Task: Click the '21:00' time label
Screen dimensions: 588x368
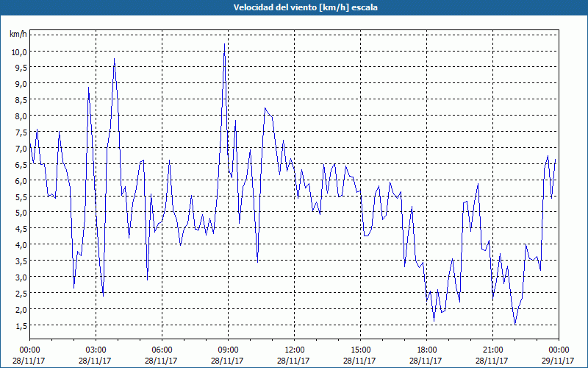Action: (492, 350)
